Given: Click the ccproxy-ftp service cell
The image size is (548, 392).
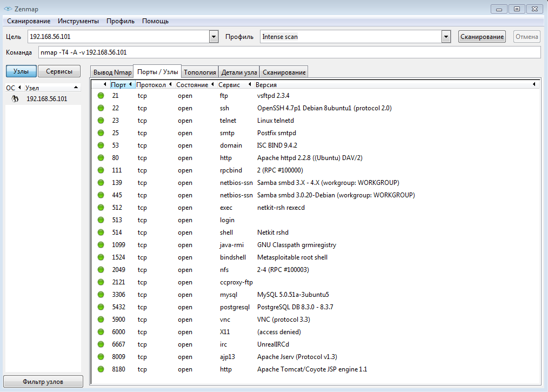Looking at the screenshot, I should click(236, 282).
